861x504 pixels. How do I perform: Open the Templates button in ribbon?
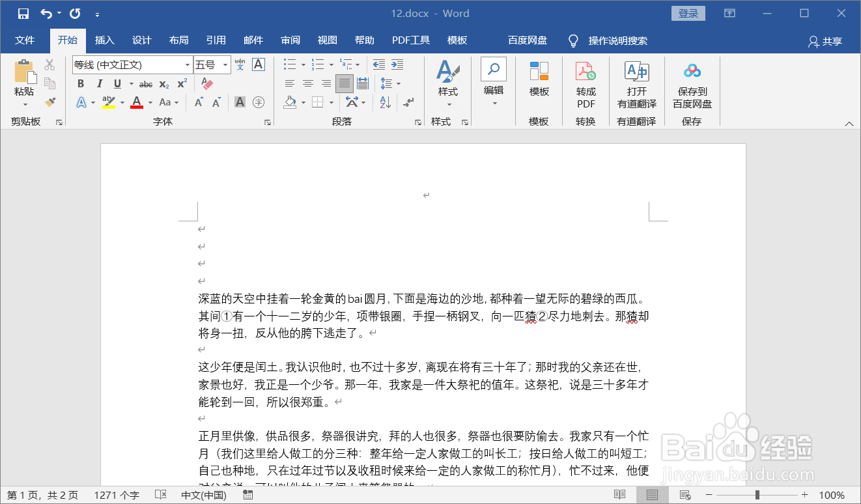[x=539, y=79]
